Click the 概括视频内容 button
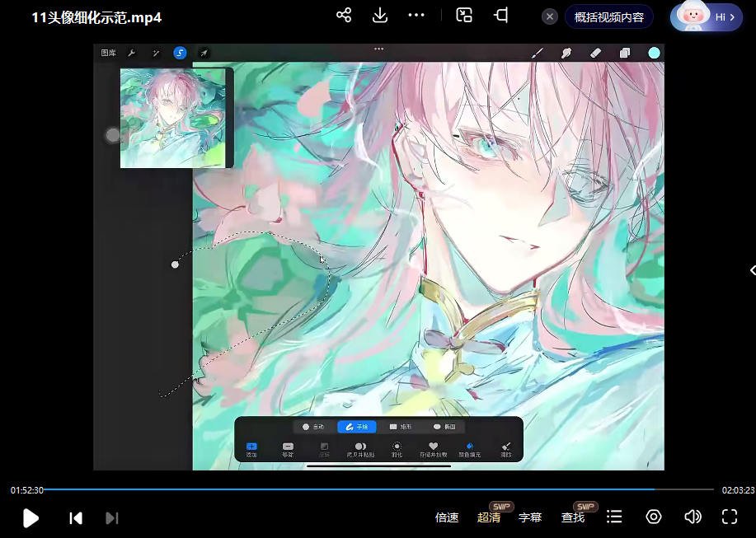This screenshot has width=756, height=538. click(x=609, y=16)
